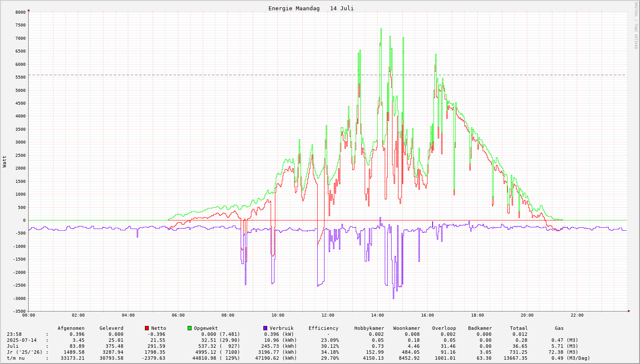This screenshot has height=364, width=640.
Task: Click the Gas column header
Action: pyautogui.click(x=559, y=328)
